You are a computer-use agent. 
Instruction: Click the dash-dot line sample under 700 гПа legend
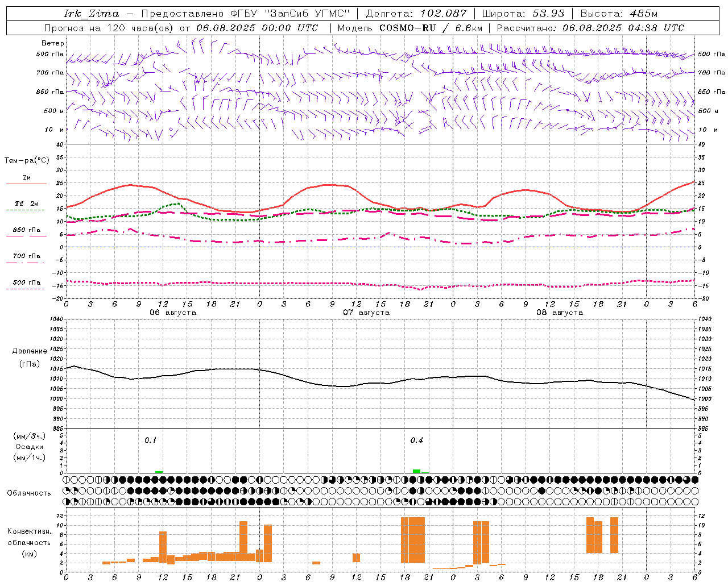(x=26, y=263)
